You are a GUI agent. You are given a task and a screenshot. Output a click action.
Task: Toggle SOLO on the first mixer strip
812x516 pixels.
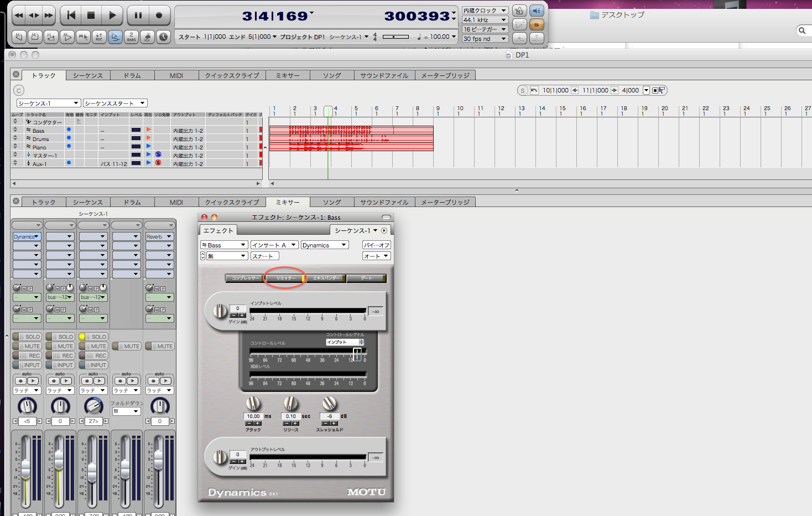pos(27,337)
